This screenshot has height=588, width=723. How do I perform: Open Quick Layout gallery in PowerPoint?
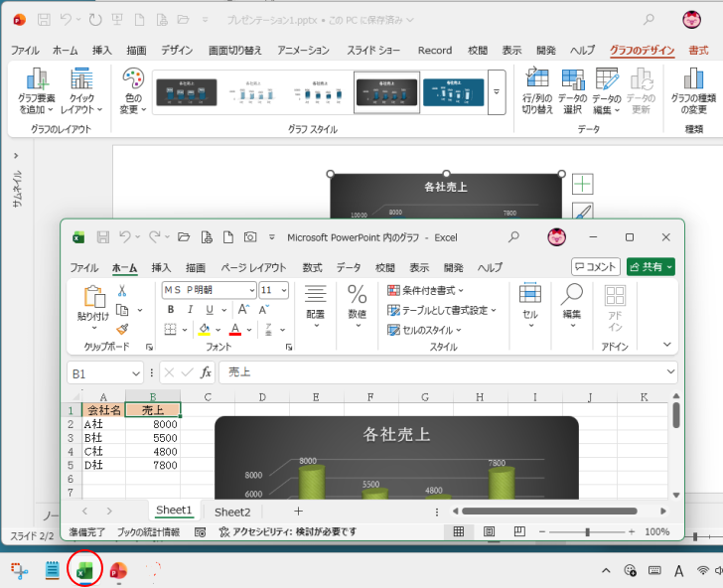tap(81, 90)
